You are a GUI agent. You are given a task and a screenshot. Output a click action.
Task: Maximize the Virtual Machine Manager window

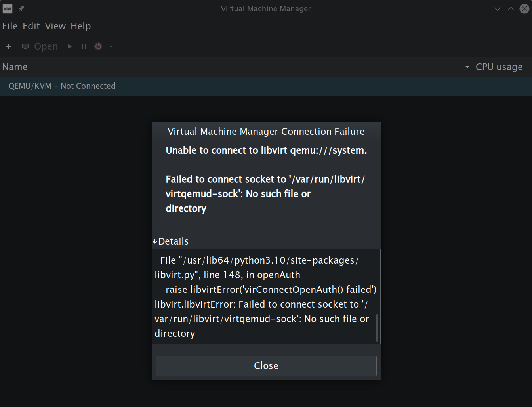(511, 9)
